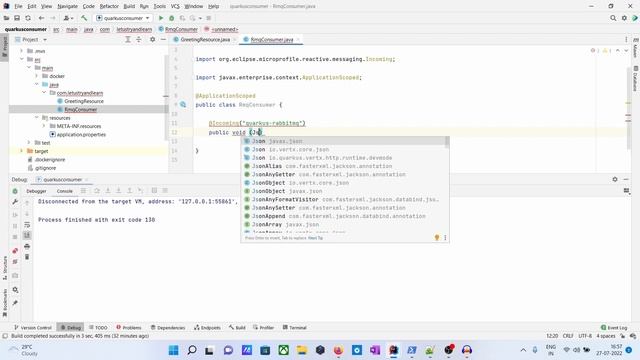Select JsonArray javax.json suggestion
Image resolution: width=640 pixels, height=360 pixels.
click(345, 224)
